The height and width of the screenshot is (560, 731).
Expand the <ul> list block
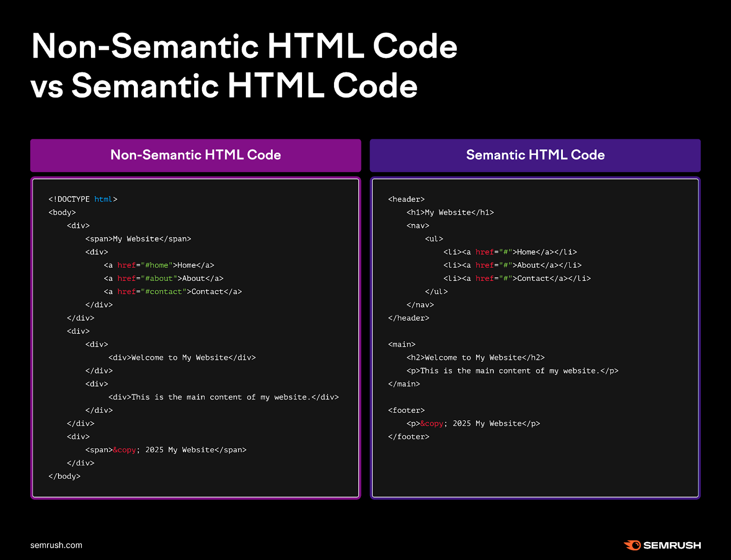(434, 239)
